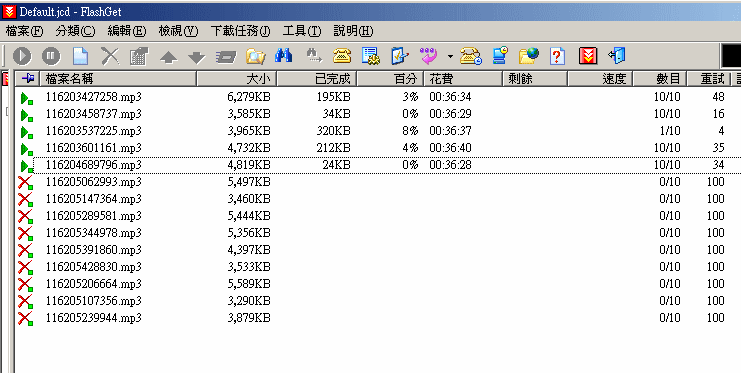Image resolution: width=741 pixels, height=373 pixels.
Task: Select file 116205239944.mp3
Action: pyautogui.click(x=94, y=318)
